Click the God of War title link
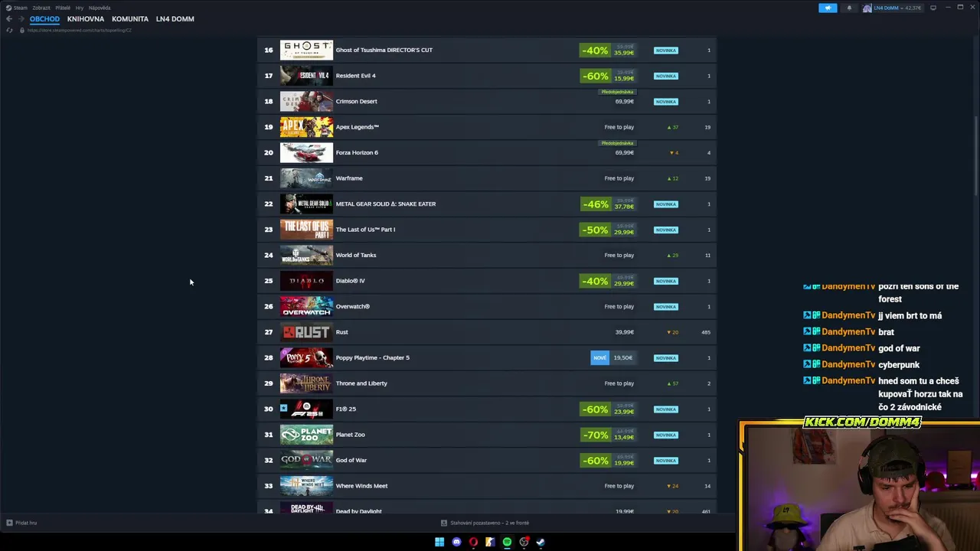980x551 pixels. [x=351, y=460]
